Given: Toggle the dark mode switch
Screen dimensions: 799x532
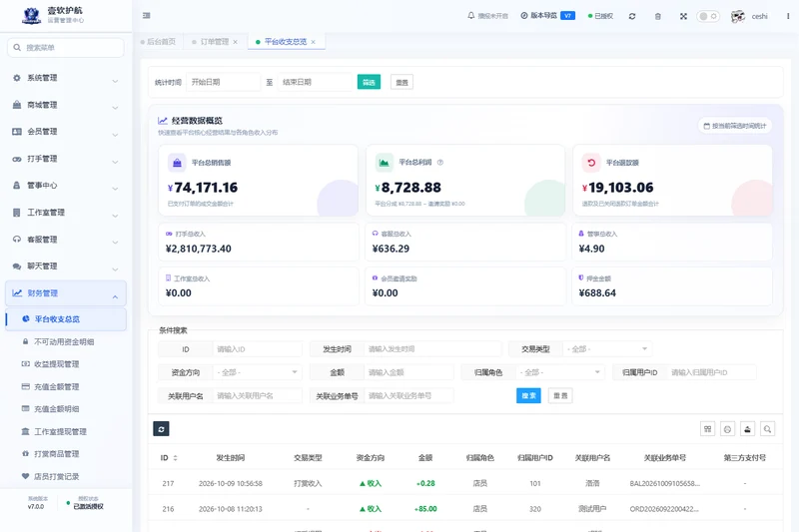Looking at the screenshot, I should point(708,16).
